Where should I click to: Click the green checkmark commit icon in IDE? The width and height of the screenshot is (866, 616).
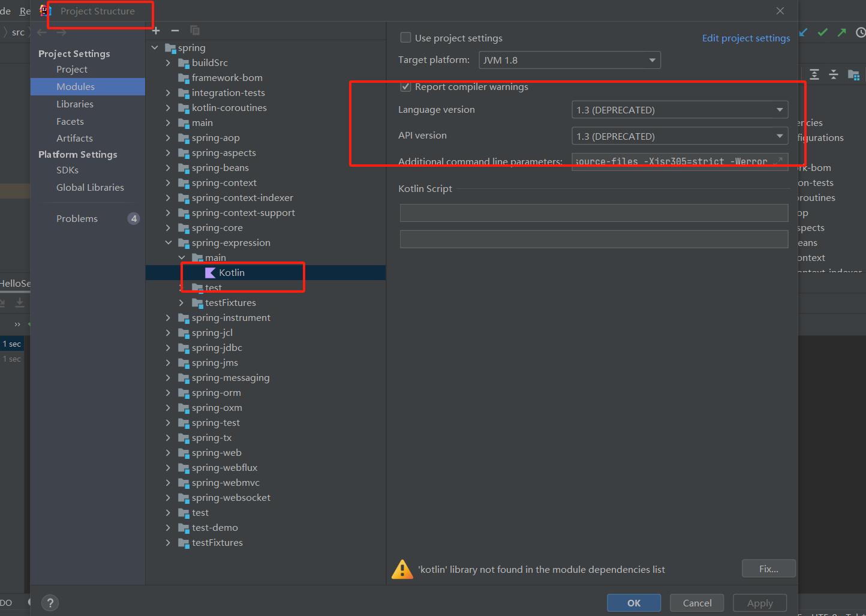coord(823,32)
